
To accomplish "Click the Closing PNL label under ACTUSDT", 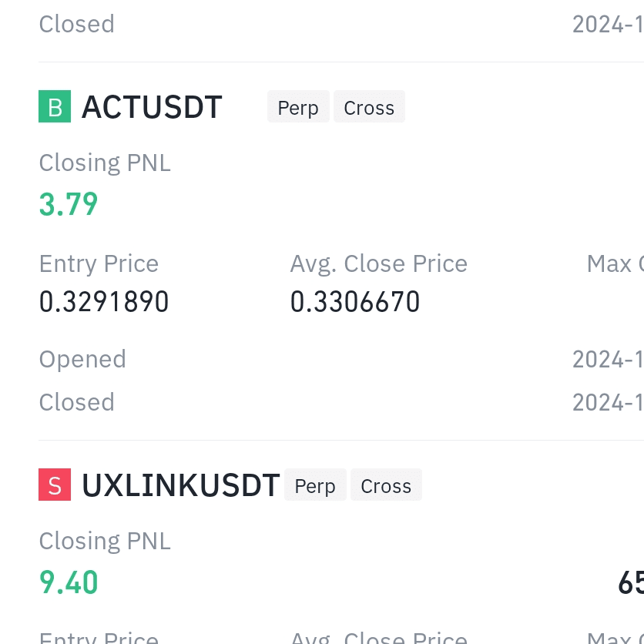I will (105, 163).
